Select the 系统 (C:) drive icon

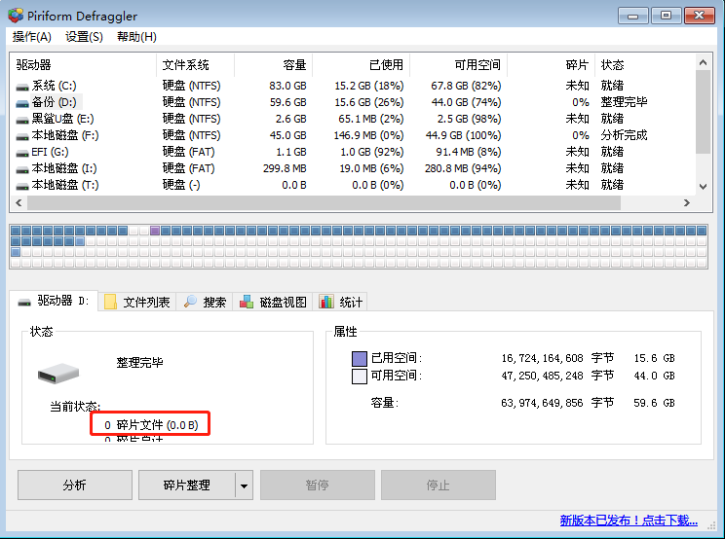pos(22,86)
